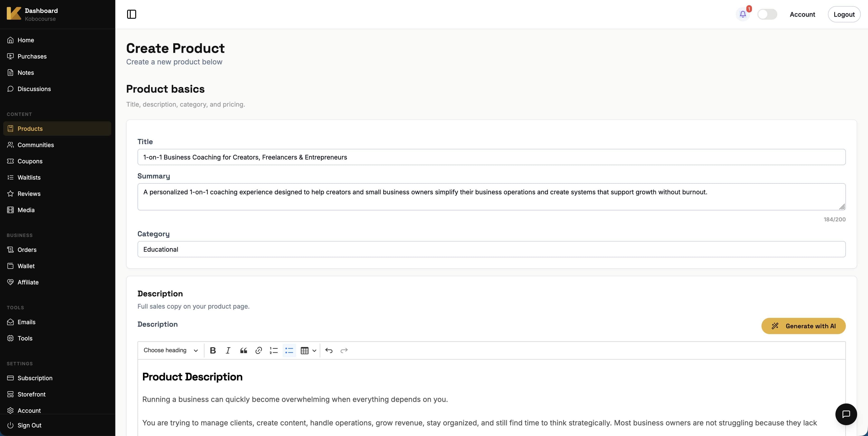Click the Wallet icon
Viewport: 868px width, 436px height.
pos(10,266)
